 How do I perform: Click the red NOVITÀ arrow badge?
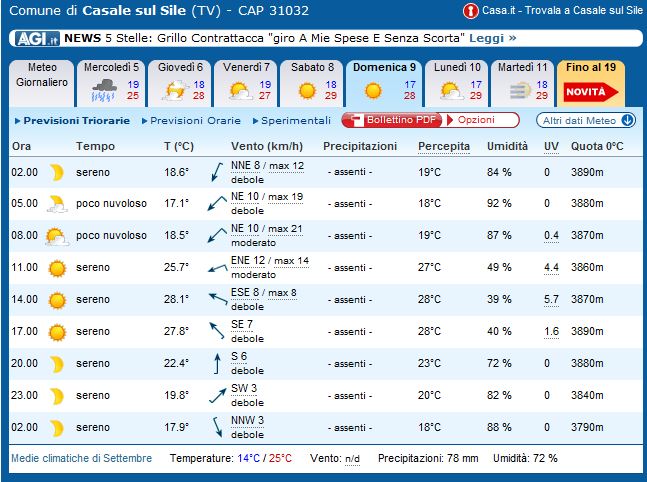pos(591,92)
